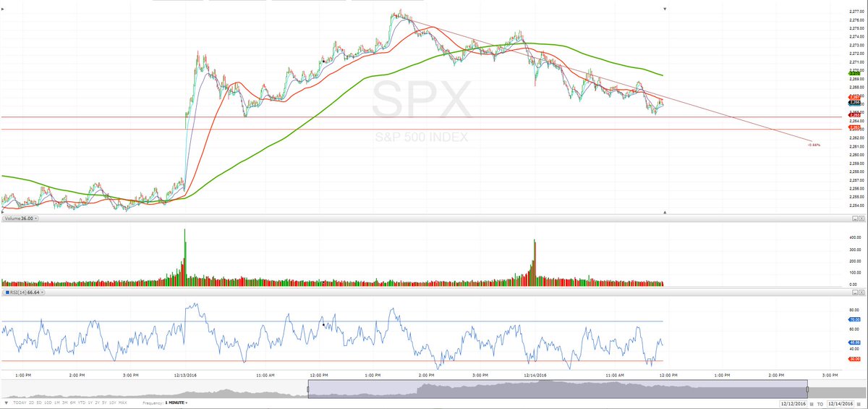Click the 2,277.00 price axis label
This screenshot has height=409, width=868.
[x=857, y=11]
